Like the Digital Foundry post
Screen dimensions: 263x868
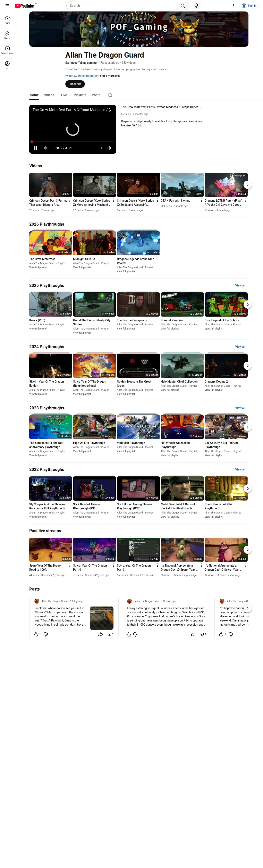tap(129, 634)
